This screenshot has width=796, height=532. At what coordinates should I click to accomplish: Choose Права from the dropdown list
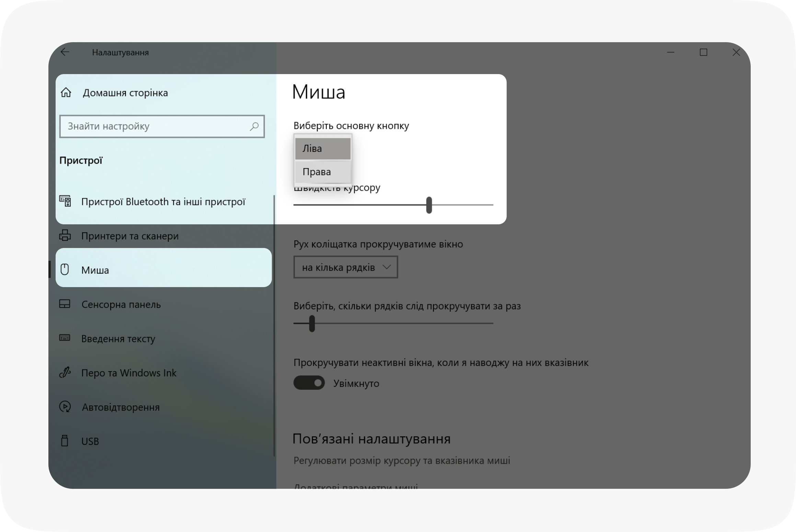323,172
